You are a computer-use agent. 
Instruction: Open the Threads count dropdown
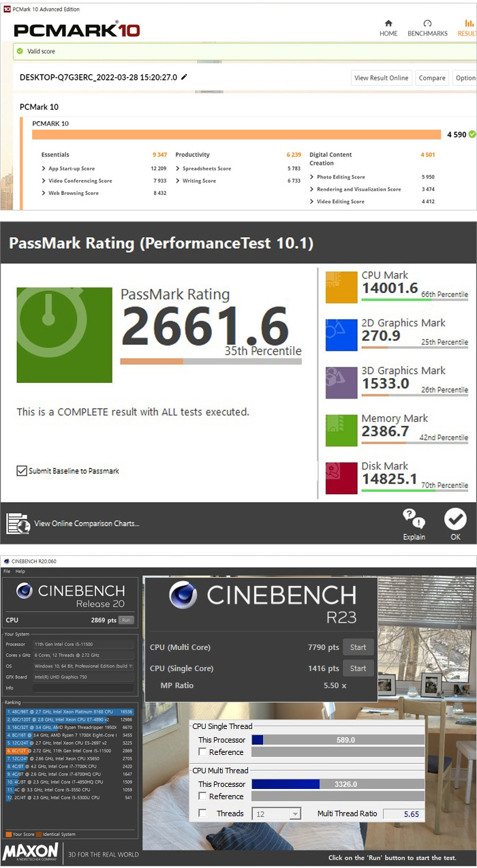pos(294,813)
